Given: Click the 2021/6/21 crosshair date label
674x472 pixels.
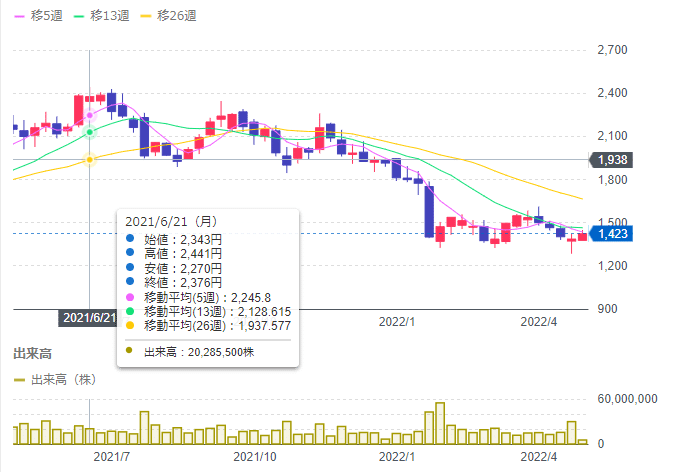Looking at the screenshot, I should coord(88,318).
